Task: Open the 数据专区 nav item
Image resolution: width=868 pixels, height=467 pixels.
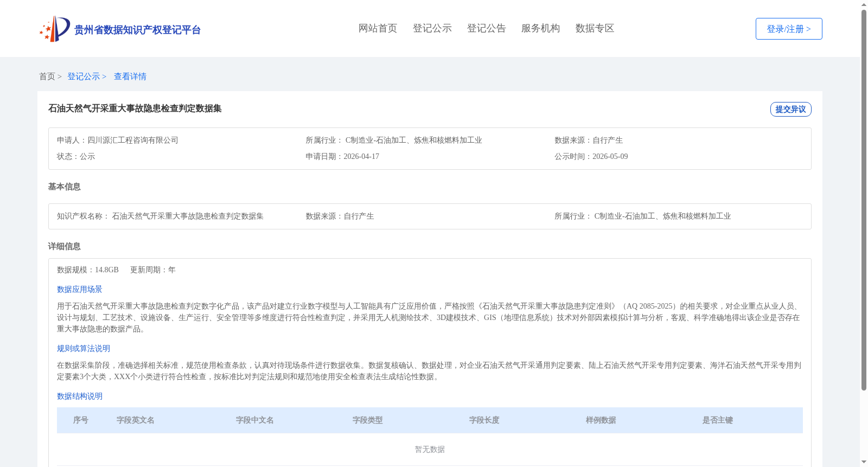Action: pos(595,28)
